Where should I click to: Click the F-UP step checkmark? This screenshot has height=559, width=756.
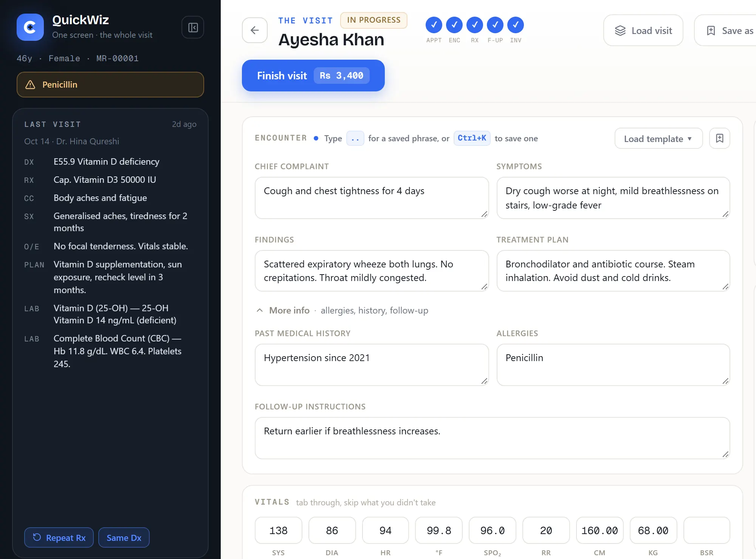pyautogui.click(x=495, y=25)
